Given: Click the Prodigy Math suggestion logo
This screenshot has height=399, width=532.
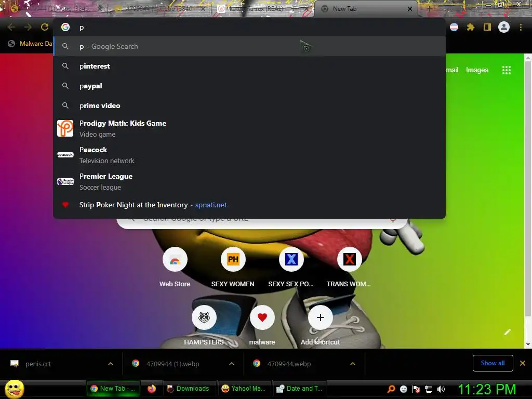Looking at the screenshot, I should point(65,128).
